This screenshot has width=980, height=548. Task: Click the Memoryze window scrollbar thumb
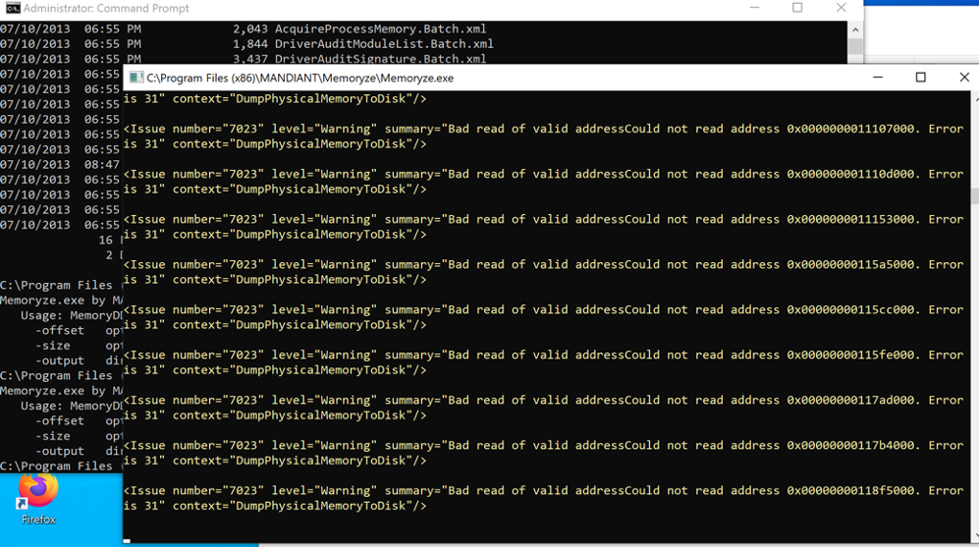[974, 195]
